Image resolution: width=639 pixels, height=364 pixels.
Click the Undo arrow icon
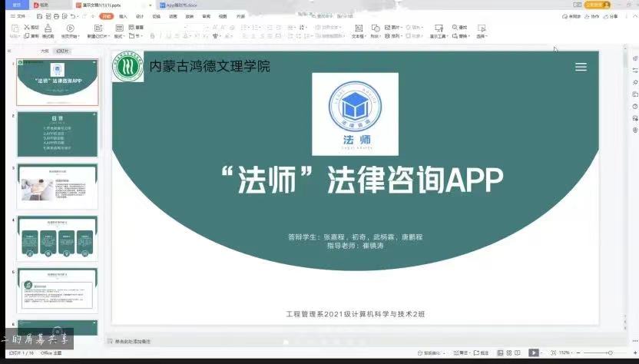(x=74, y=16)
